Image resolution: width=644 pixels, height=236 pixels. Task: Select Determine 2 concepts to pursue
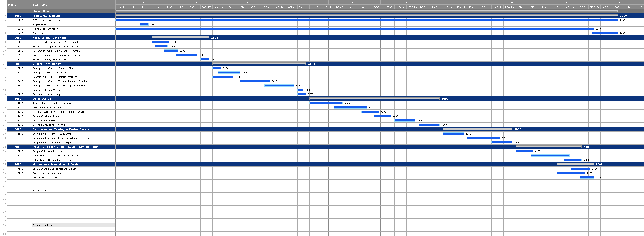(49, 94)
